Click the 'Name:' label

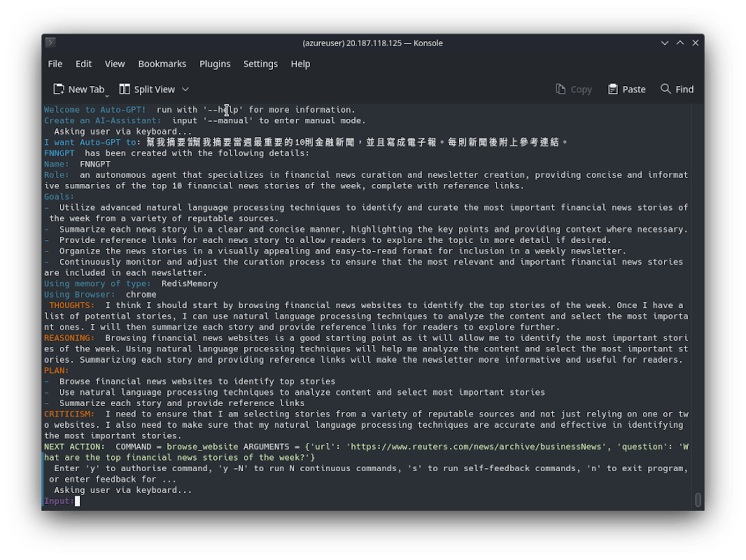pos(56,164)
